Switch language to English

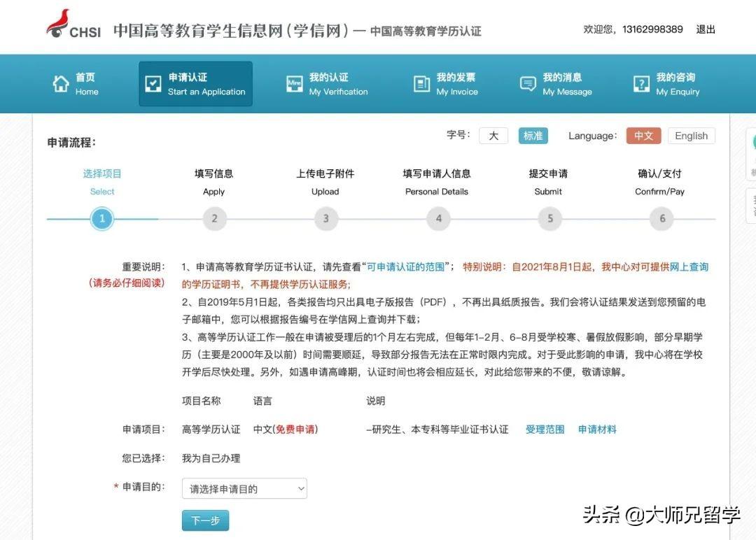tap(692, 136)
